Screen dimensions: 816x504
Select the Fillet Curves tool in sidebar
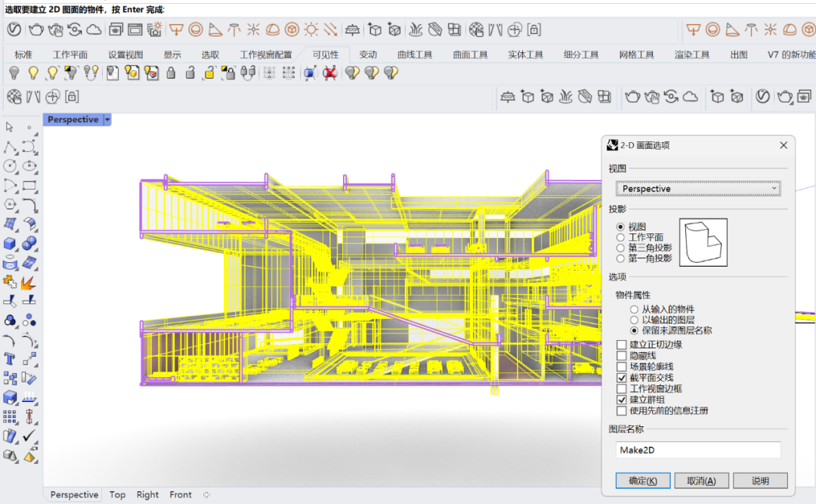(x=29, y=205)
